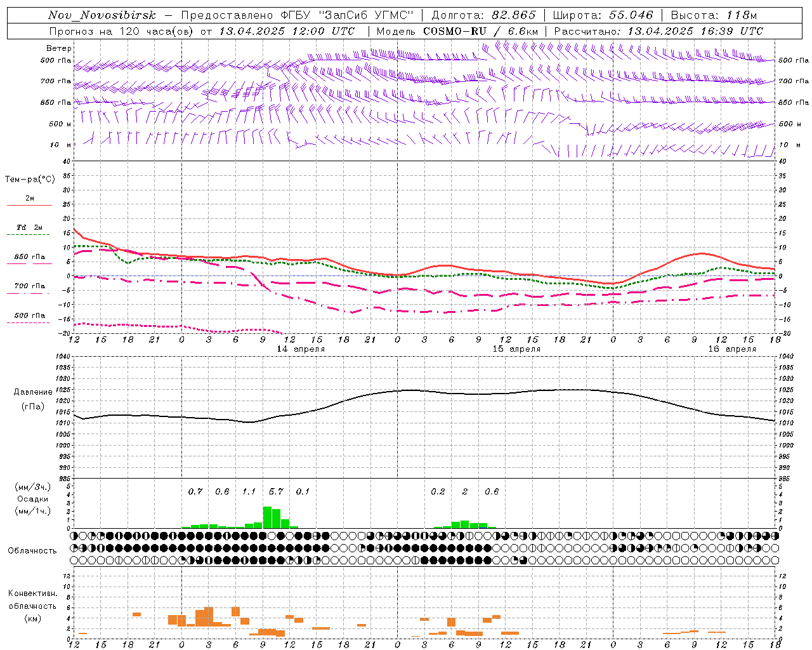Click the tallest green precipitation bar

(267, 517)
